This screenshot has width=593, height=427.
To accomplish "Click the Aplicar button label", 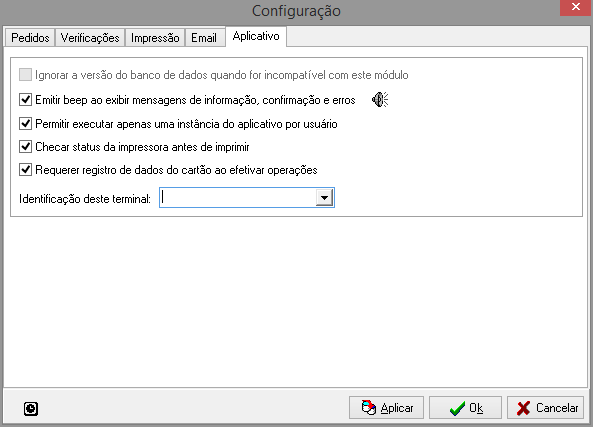I will (x=397, y=408).
